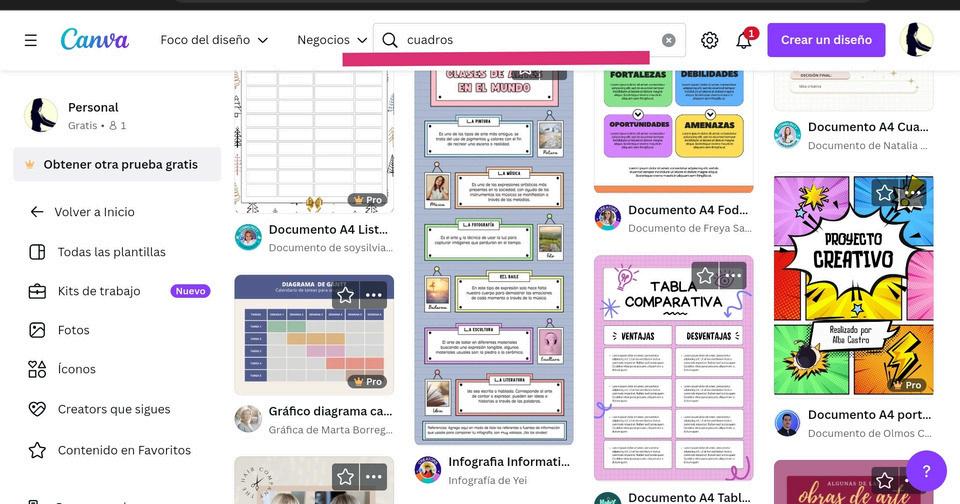The image size is (960, 504).
Task: Open the settings gear
Action: pyautogui.click(x=710, y=40)
